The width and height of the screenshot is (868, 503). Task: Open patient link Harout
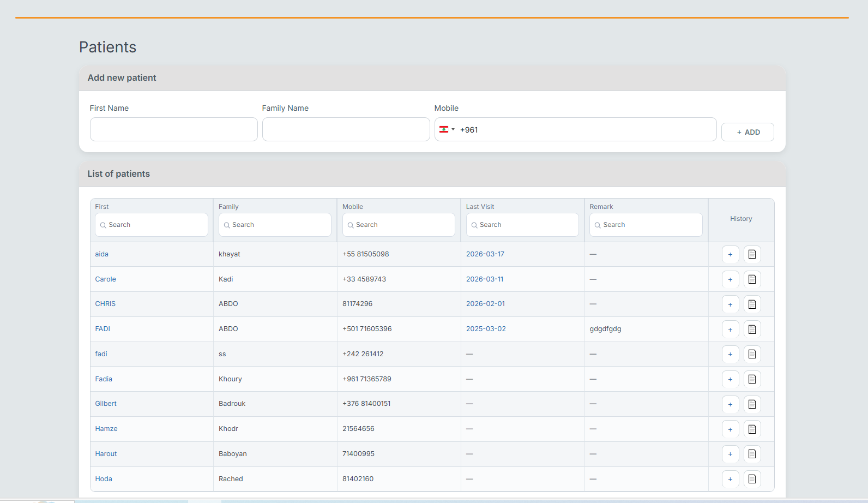point(106,454)
